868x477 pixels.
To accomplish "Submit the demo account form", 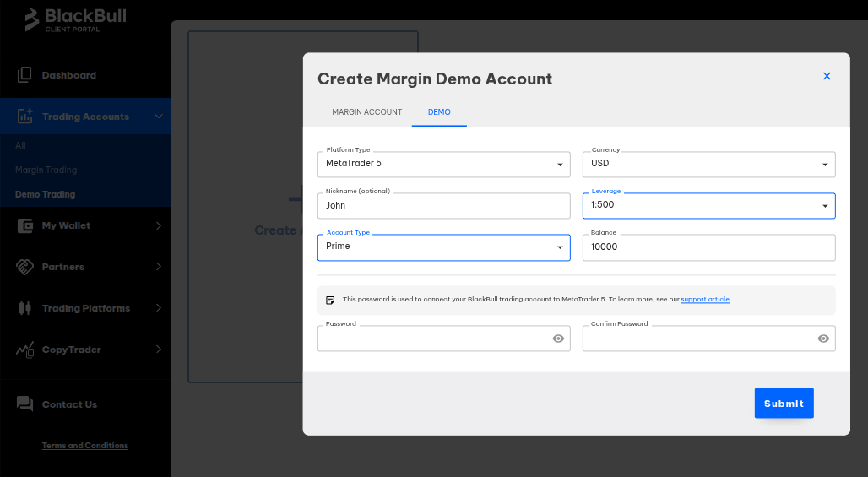I will tap(784, 403).
